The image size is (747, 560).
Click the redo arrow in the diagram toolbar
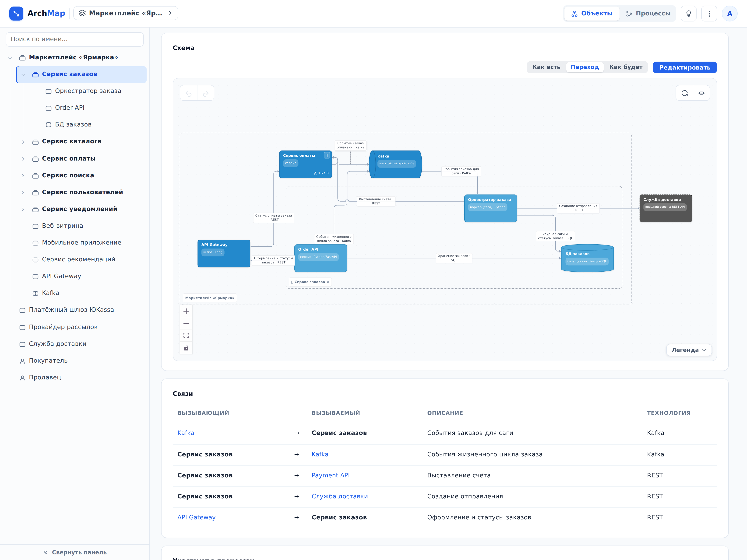(206, 94)
